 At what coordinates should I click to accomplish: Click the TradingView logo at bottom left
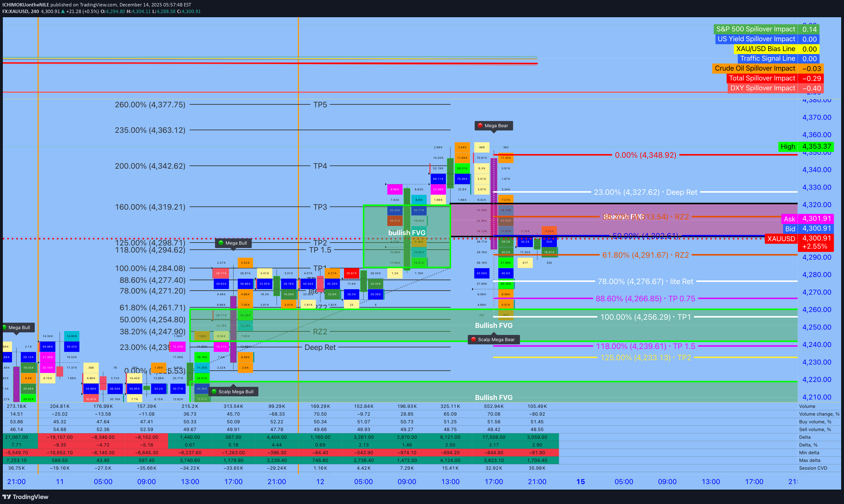[26, 496]
